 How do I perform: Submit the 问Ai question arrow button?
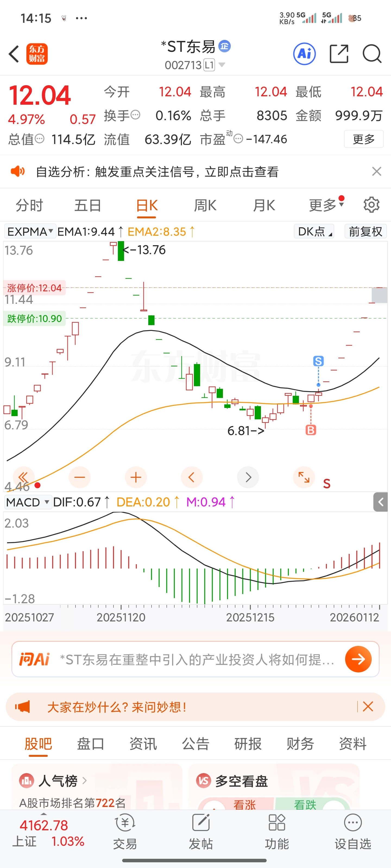pyautogui.click(x=358, y=659)
